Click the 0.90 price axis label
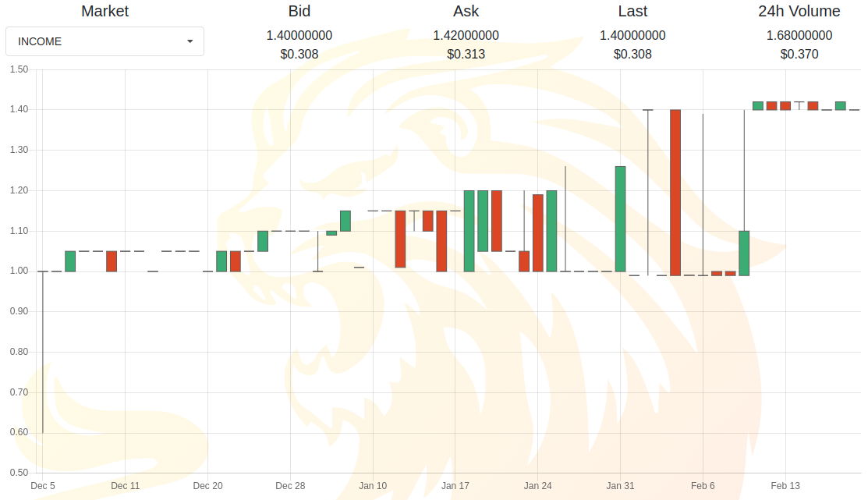The image size is (868, 500). (19, 310)
